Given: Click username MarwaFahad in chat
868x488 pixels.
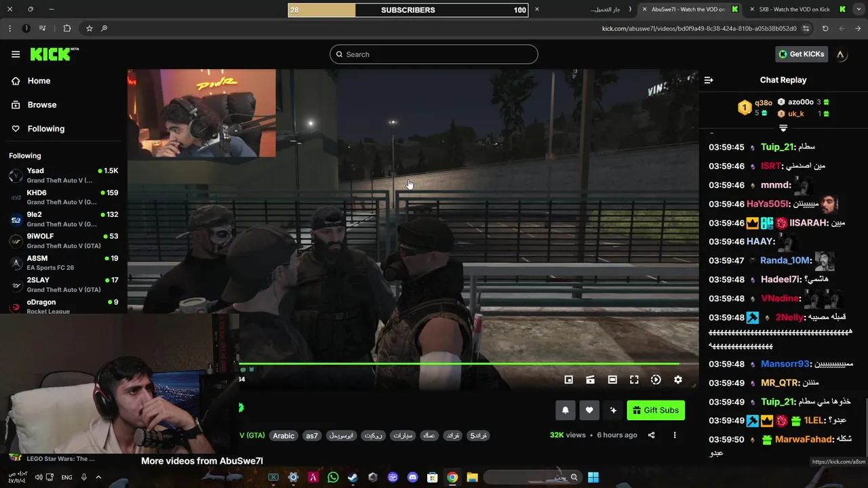Looking at the screenshot, I should click(803, 439).
